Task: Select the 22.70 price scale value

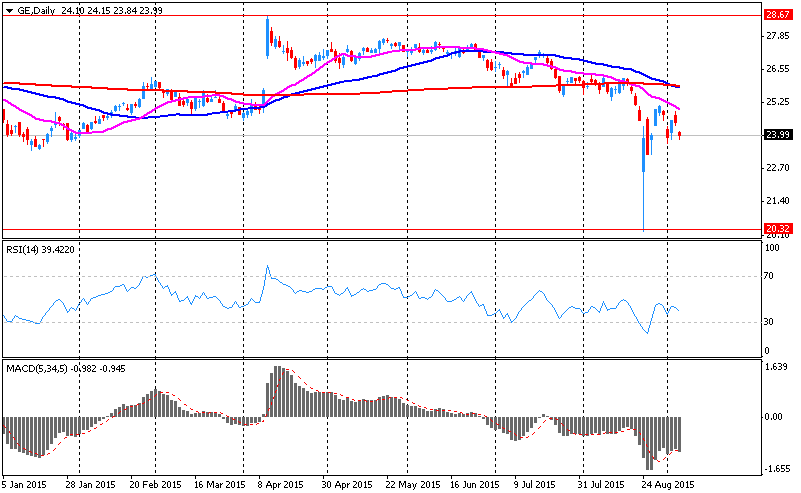Action: pyautogui.click(x=778, y=168)
